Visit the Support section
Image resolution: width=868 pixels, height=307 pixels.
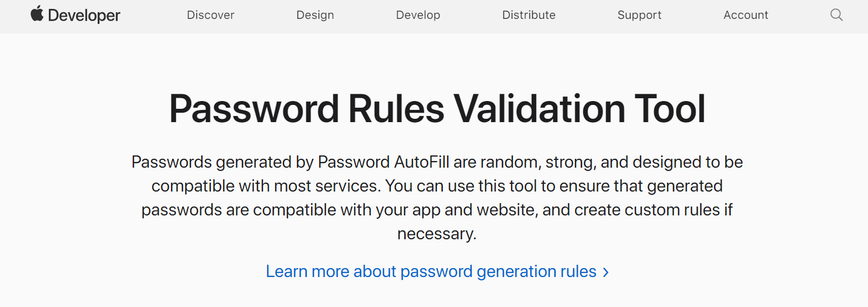639,15
